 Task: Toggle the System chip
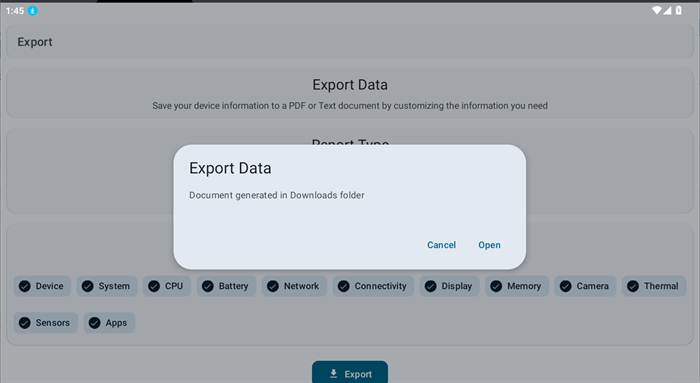point(107,286)
